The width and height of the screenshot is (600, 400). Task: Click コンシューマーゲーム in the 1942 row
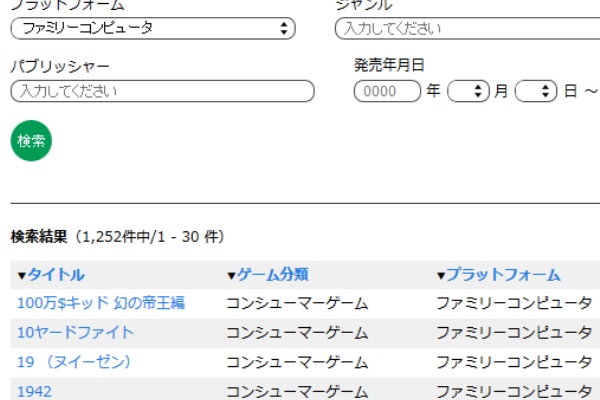(x=297, y=392)
